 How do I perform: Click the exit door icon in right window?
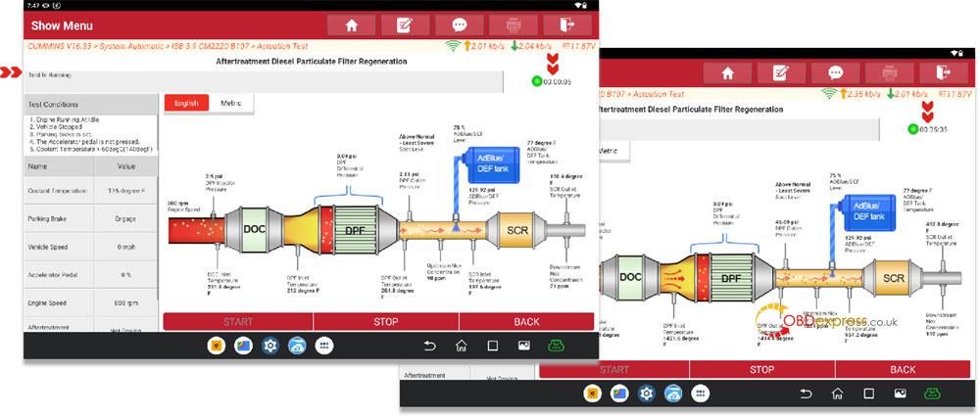click(943, 73)
